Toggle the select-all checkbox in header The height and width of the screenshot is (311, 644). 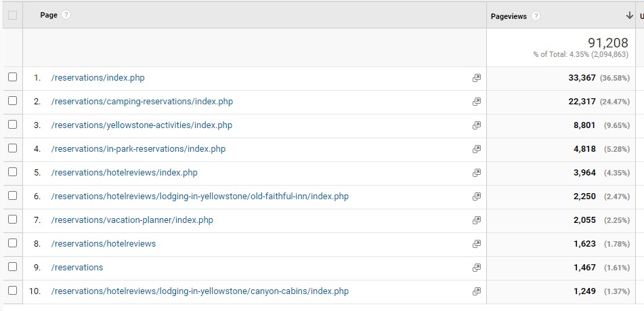click(x=12, y=16)
